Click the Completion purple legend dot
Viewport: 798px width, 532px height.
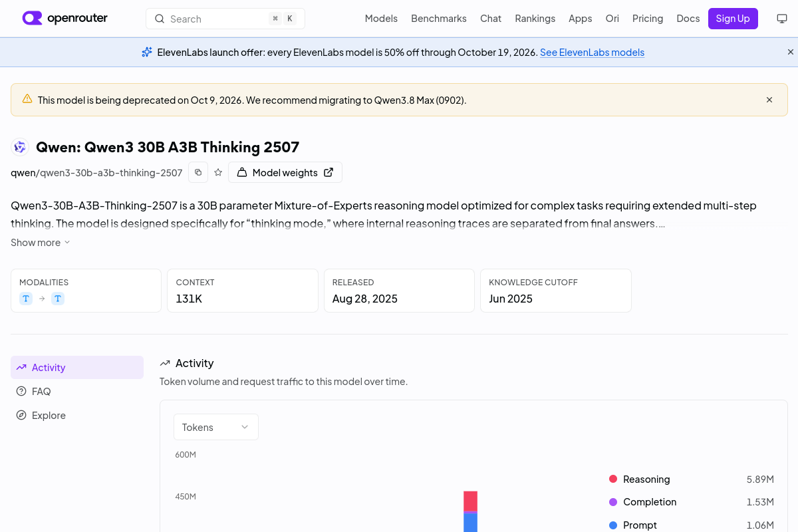pos(613,502)
